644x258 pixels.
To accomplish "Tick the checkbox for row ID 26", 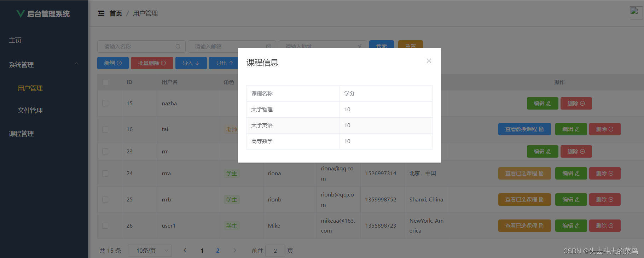I will point(105,225).
